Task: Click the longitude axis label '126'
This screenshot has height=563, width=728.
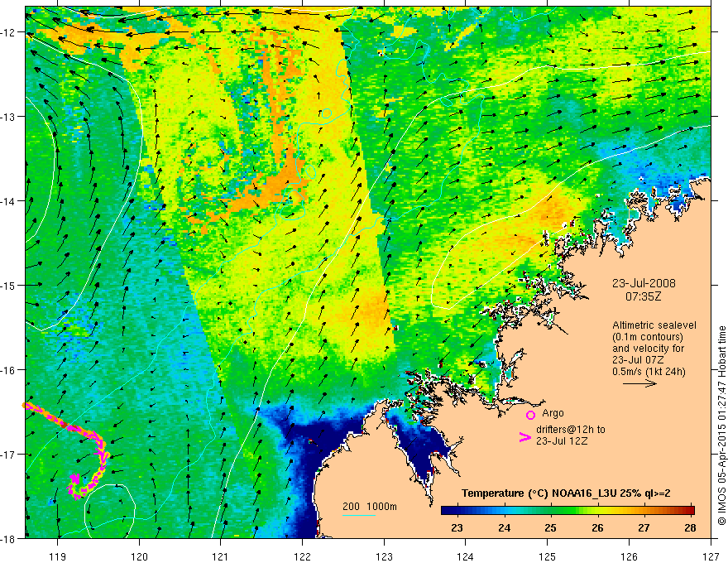Action: click(629, 556)
